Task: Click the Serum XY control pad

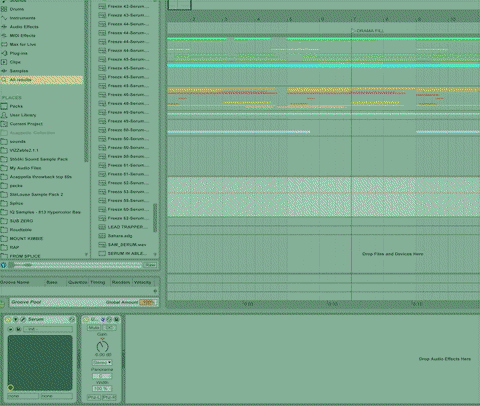Action: click(x=40, y=363)
